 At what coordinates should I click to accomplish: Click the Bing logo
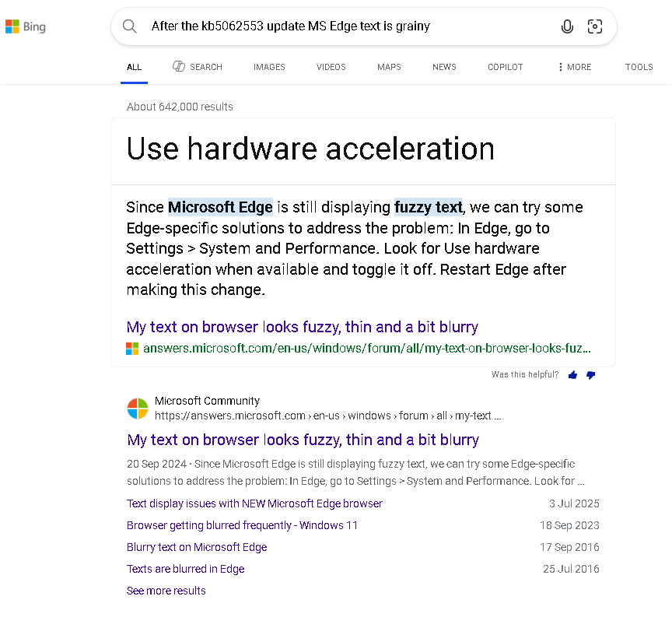pyautogui.click(x=26, y=26)
